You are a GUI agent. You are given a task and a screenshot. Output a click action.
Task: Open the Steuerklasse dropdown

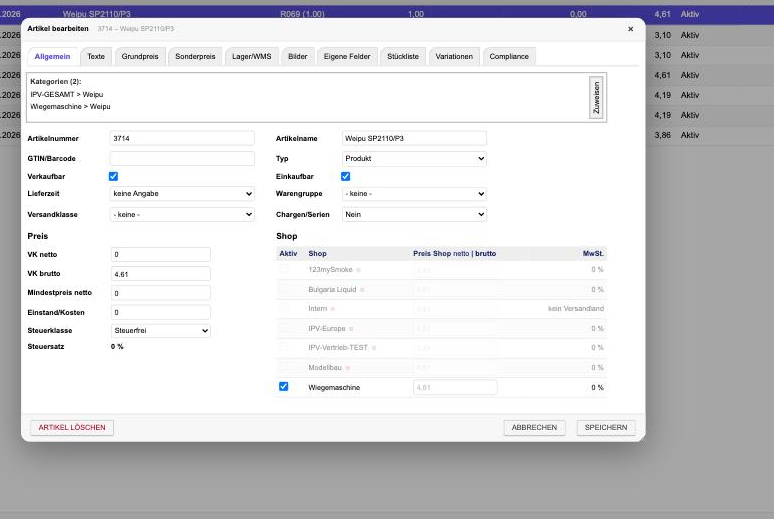click(x=161, y=330)
